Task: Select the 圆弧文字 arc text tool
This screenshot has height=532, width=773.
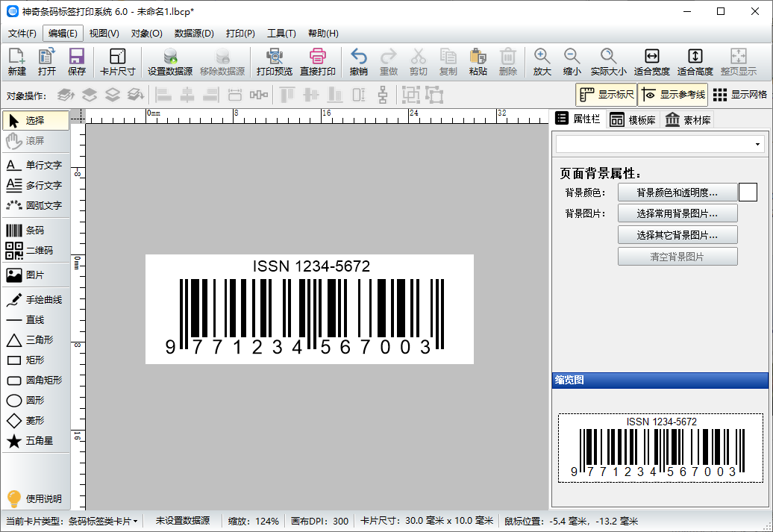Action: pyautogui.click(x=35, y=205)
